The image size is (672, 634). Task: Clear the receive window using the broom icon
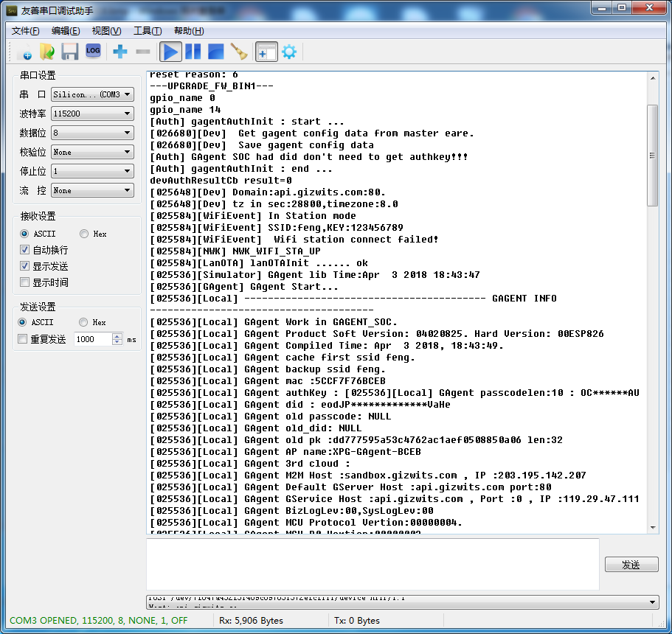point(238,52)
